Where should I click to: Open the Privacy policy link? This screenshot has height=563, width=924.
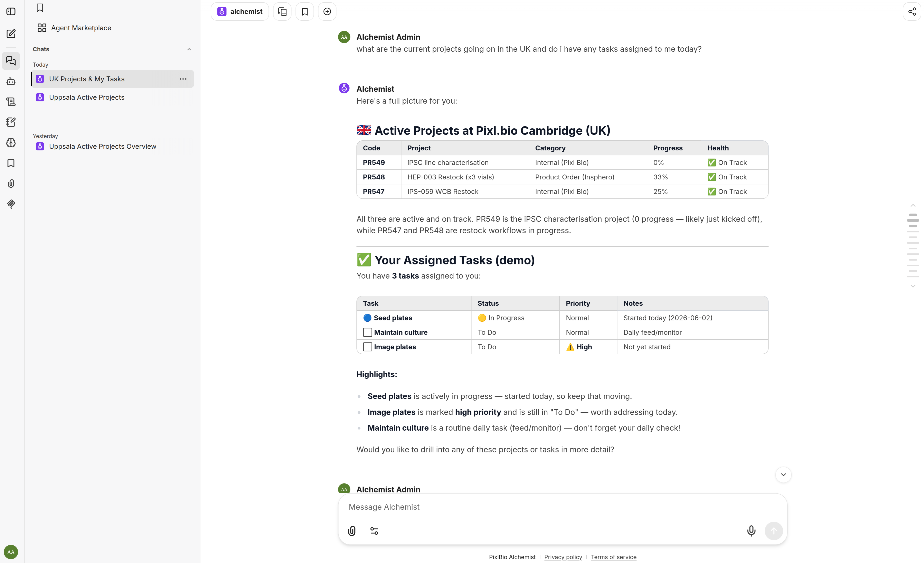pos(563,557)
